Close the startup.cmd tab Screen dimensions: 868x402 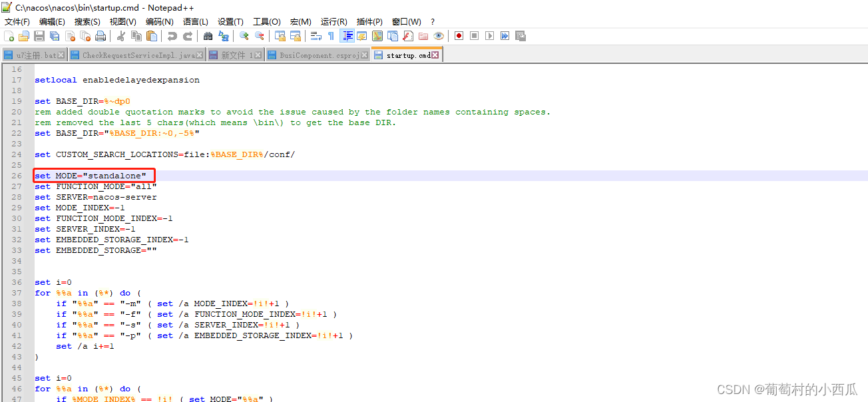[x=435, y=55]
